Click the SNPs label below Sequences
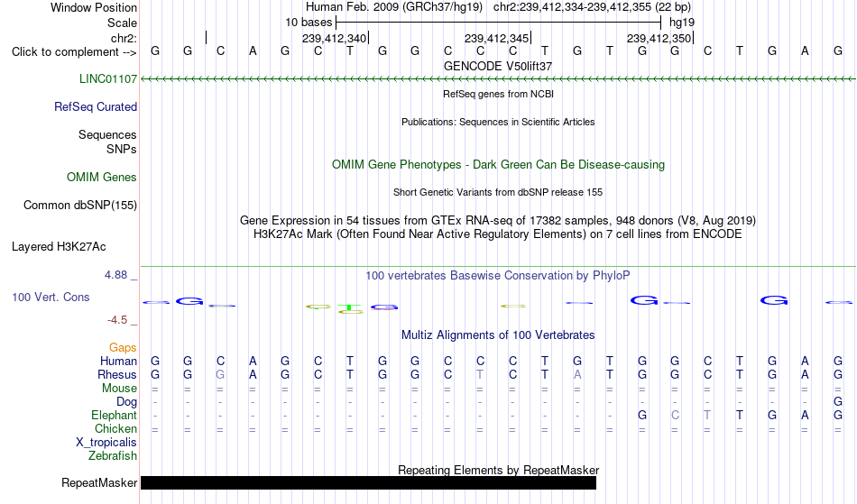Screen dimensions: 857x504 coord(122,149)
